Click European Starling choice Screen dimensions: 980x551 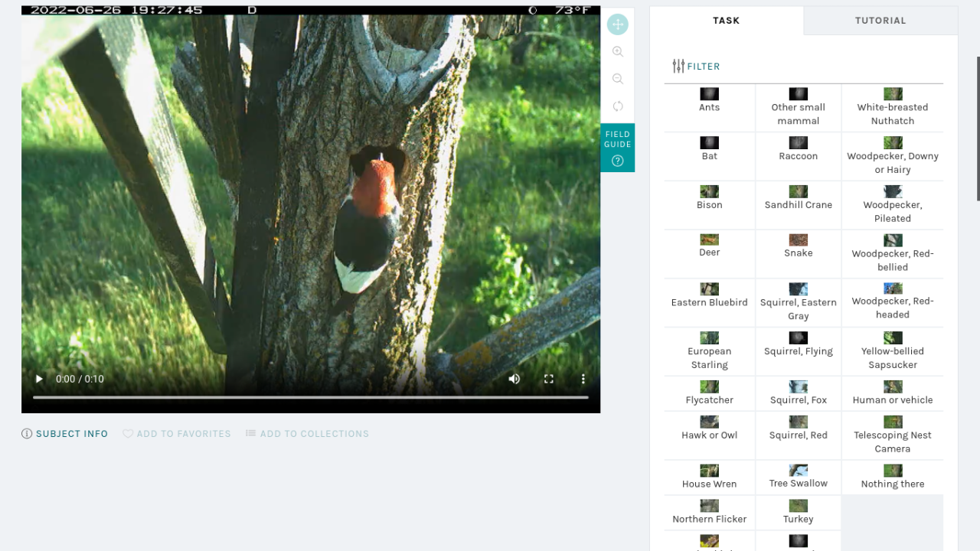pyautogui.click(x=710, y=351)
